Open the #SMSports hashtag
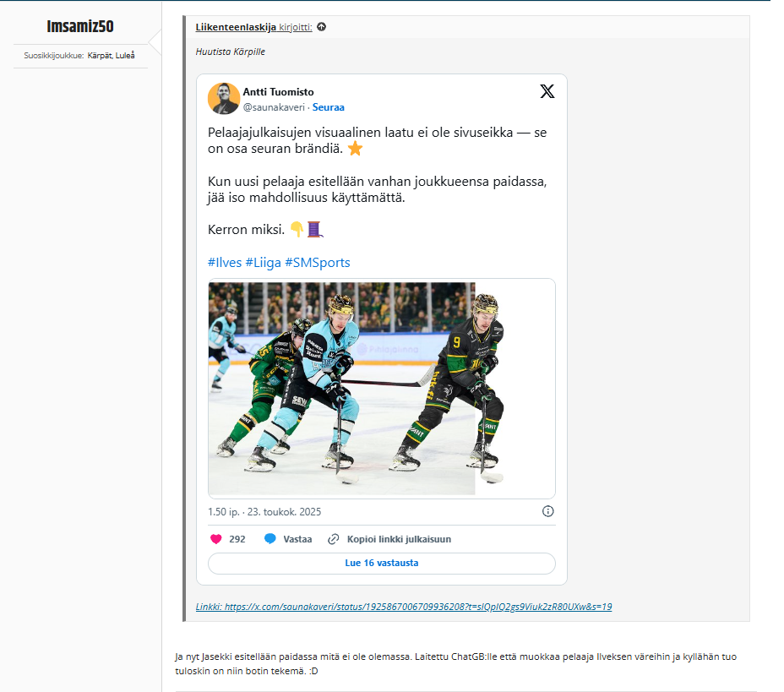 (318, 263)
